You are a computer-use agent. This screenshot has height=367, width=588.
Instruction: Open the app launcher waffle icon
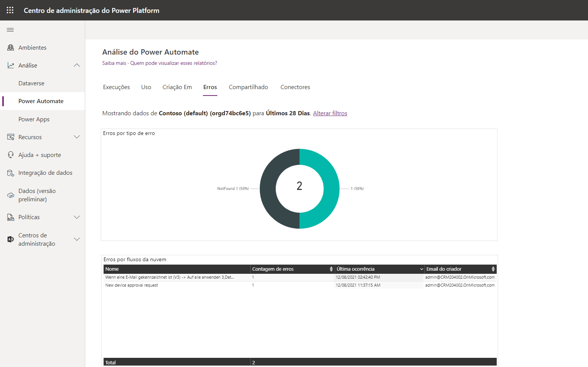10,10
